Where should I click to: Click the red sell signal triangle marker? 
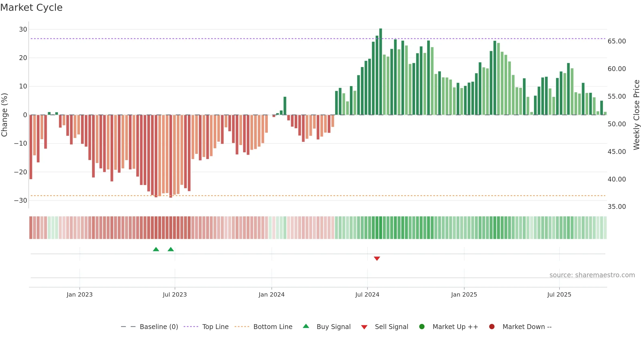377,258
